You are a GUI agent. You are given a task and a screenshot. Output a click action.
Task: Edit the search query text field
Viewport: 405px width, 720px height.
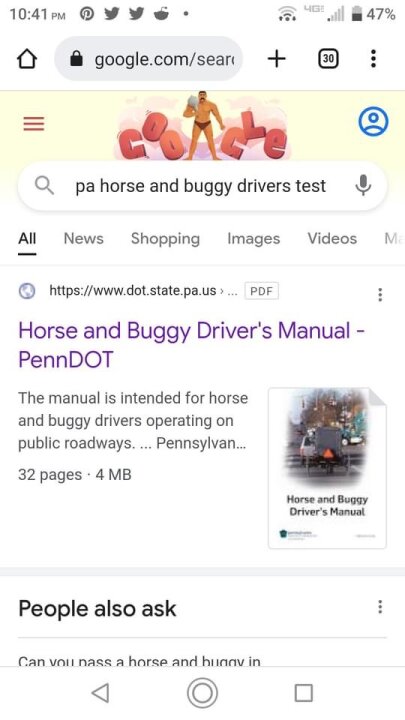[201, 186]
